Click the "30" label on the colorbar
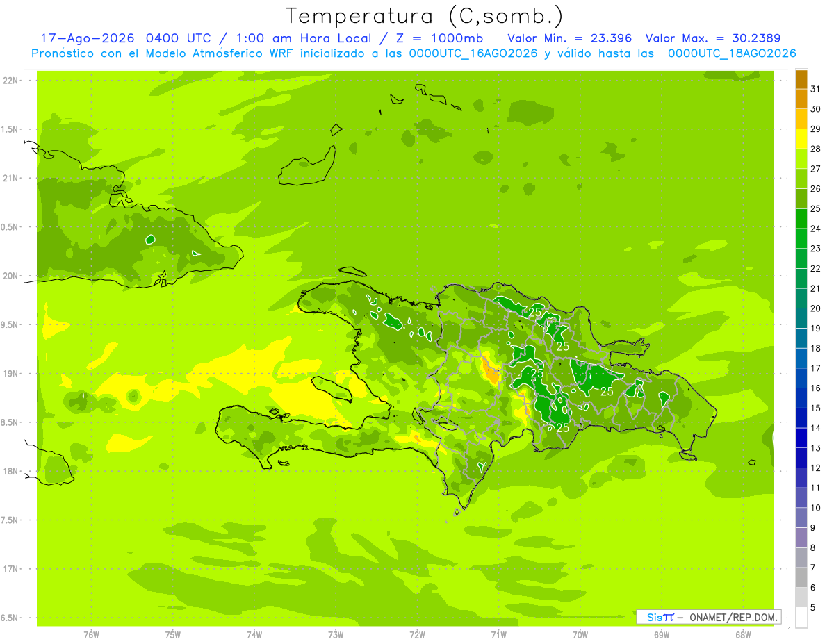Screen dimensions: 834x644 click(816, 109)
